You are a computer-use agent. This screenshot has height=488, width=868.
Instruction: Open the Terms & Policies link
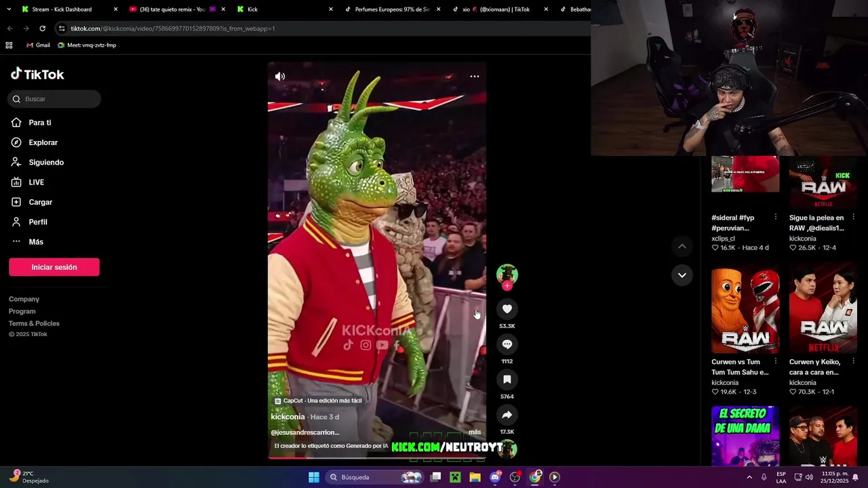34,323
